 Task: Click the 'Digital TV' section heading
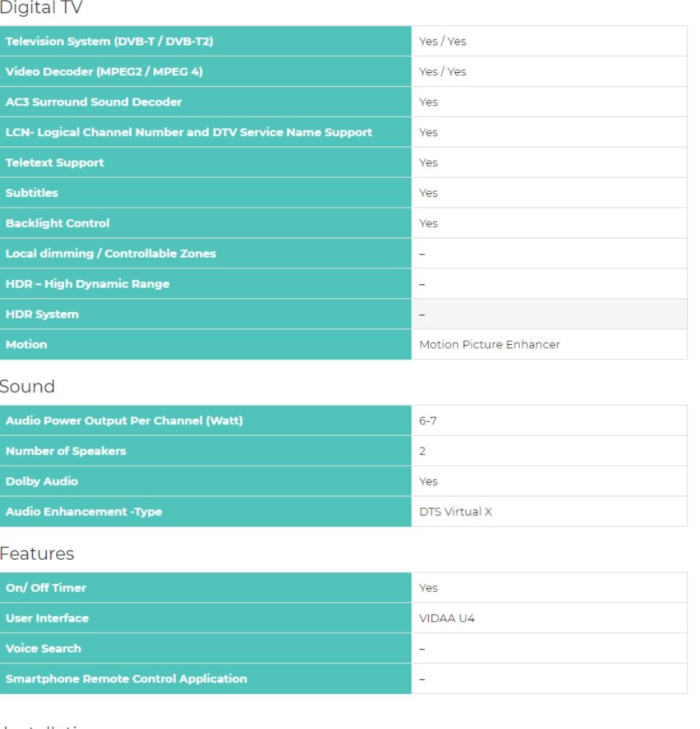click(41, 7)
